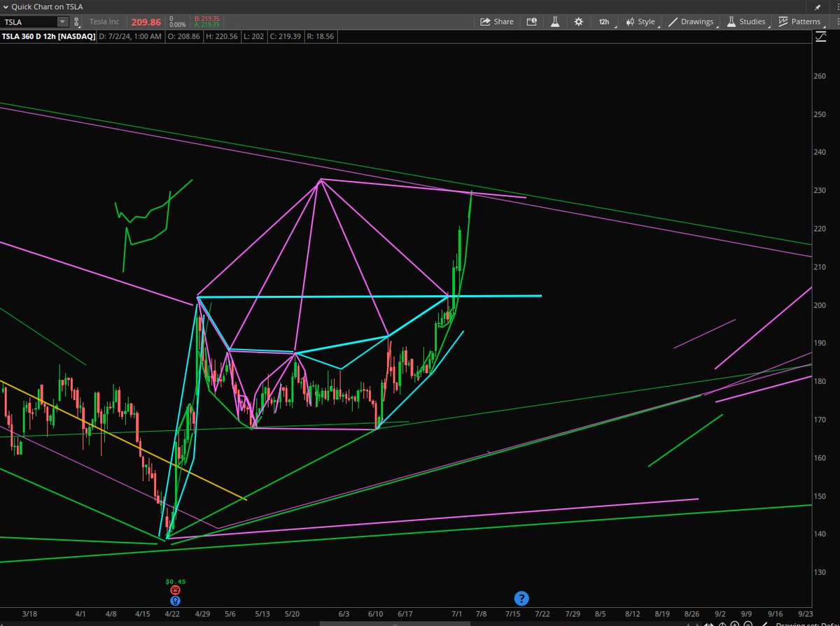Screen dimensions: 840x626
Task: Open the Studies menu
Action: point(748,22)
